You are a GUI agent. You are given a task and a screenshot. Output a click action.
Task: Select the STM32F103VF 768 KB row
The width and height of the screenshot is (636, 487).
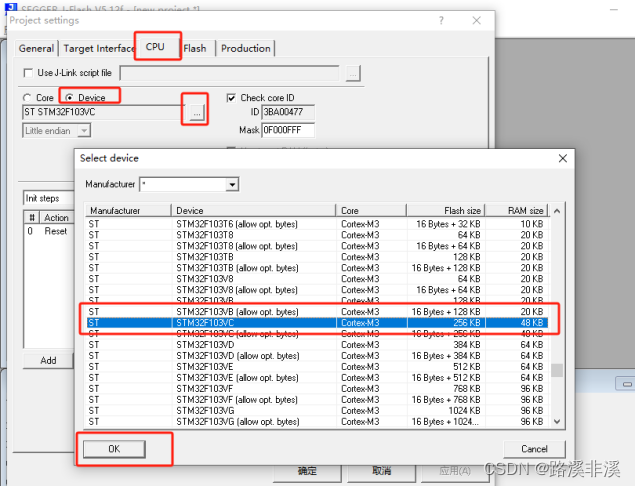pyautogui.click(x=317, y=388)
